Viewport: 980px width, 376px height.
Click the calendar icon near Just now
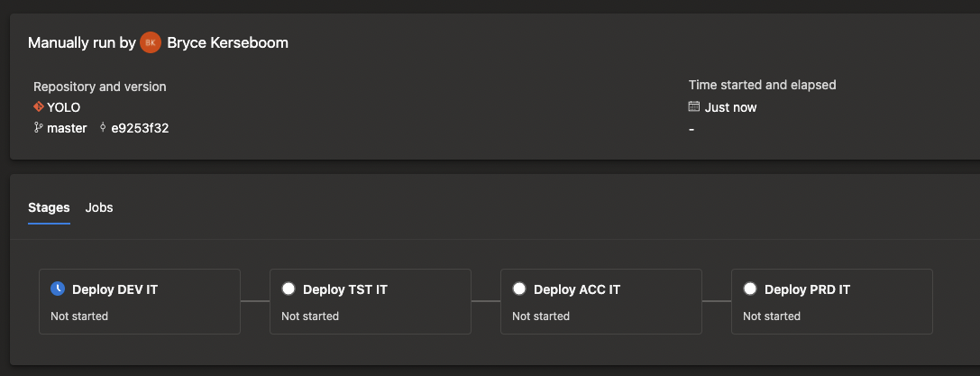click(x=694, y=107)
